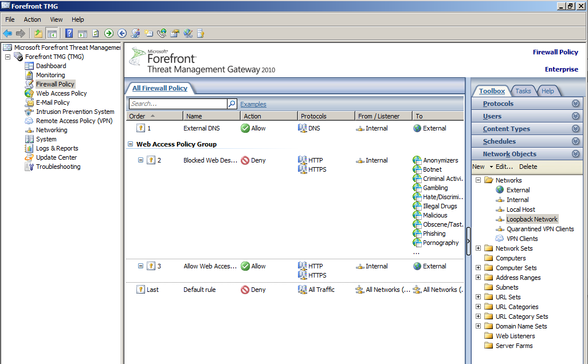Open Help menu
The image size is (588, 364).
pos(77,19)
